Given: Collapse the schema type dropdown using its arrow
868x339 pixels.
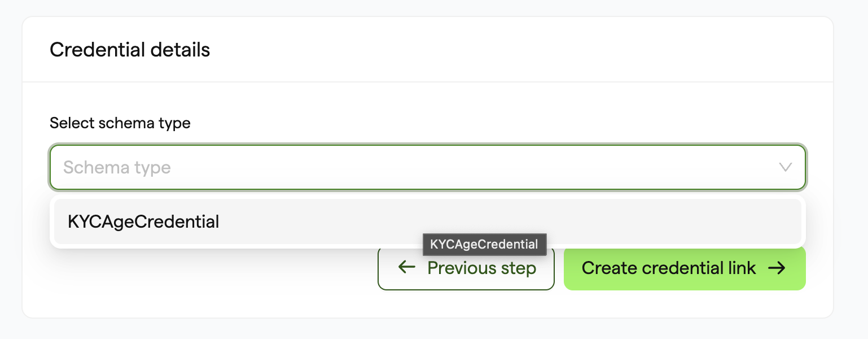Looking at the screenshot, I should 785,167.
